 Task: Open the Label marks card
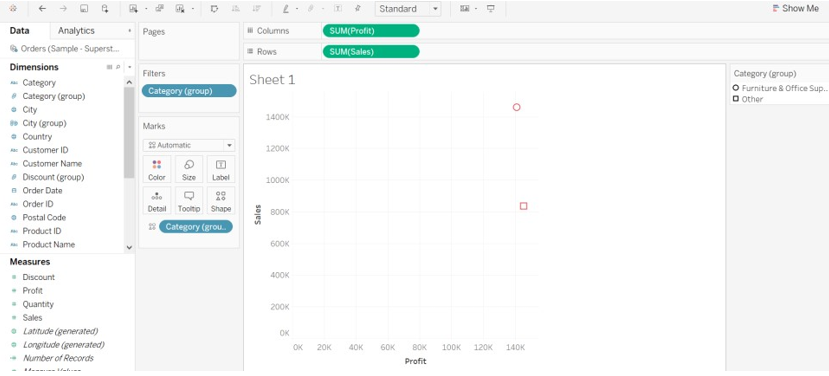coord(220,170)
